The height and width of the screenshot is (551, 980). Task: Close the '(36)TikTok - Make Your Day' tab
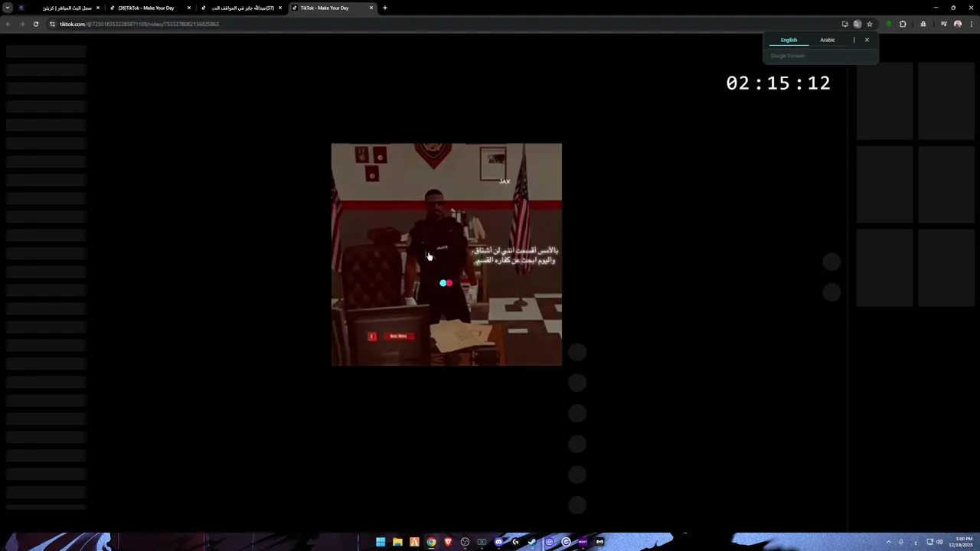[x=189, y=8]
